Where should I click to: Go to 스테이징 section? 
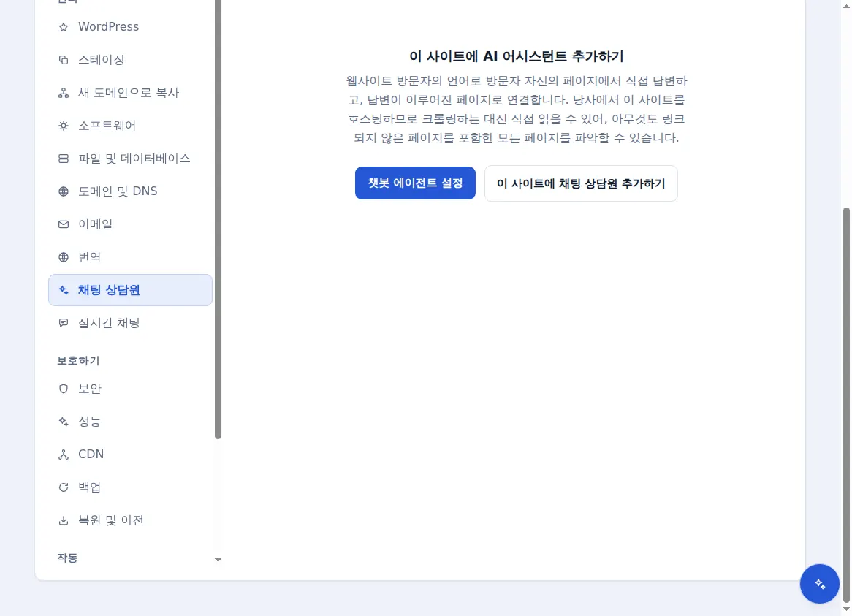tap(130, 60)
